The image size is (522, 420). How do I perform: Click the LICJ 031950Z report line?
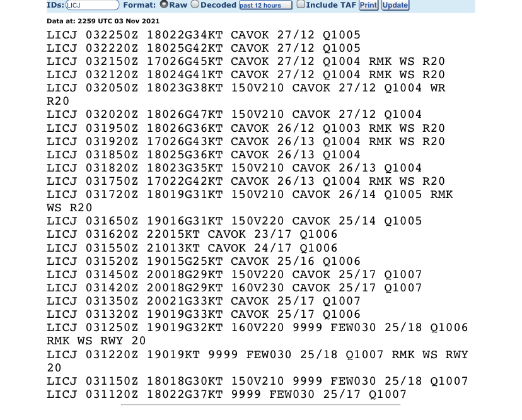tap(246, 128)
